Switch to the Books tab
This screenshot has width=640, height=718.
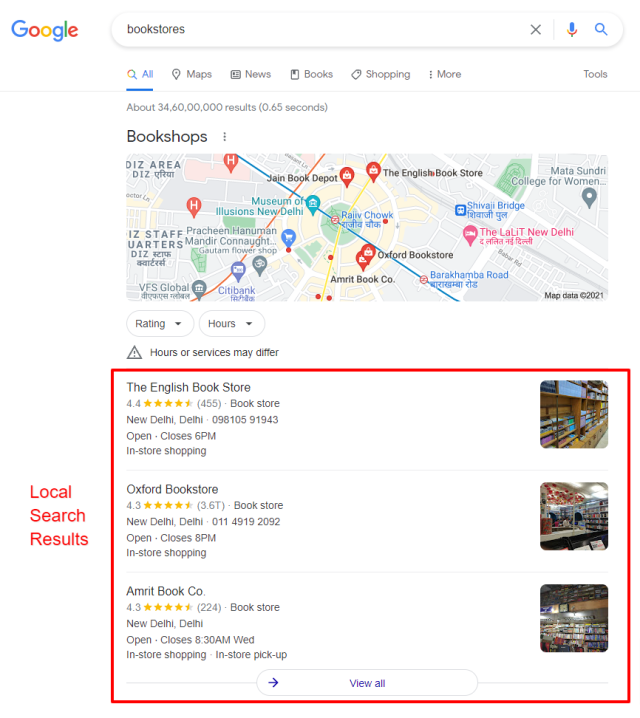tap(312, 74)
